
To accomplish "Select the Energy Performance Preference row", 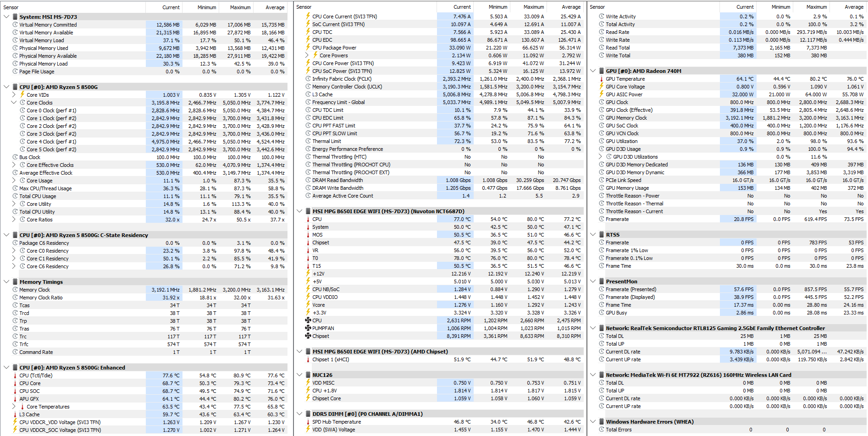I will click(x=439, y=149).
